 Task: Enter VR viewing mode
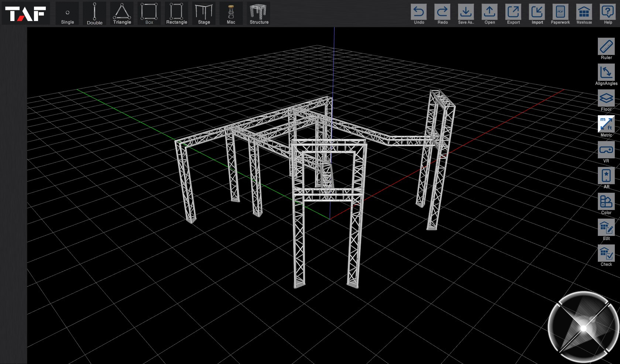point(606,152)
